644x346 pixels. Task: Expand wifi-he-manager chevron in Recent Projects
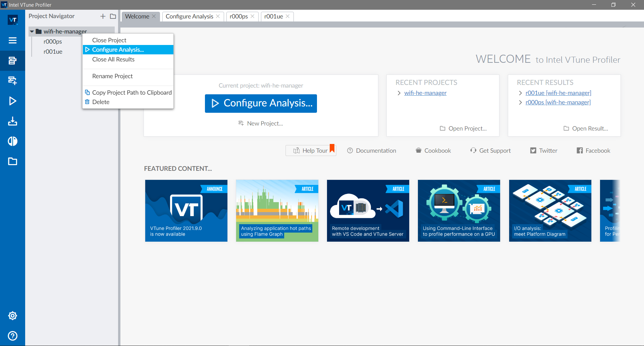[x=399, y=93]
